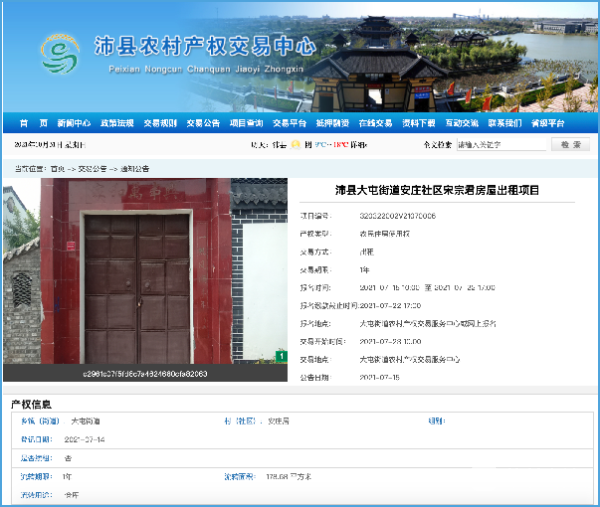Click the green number 1 photo indicator
This screenshot has height=507, width=600.
coord(281,356)
